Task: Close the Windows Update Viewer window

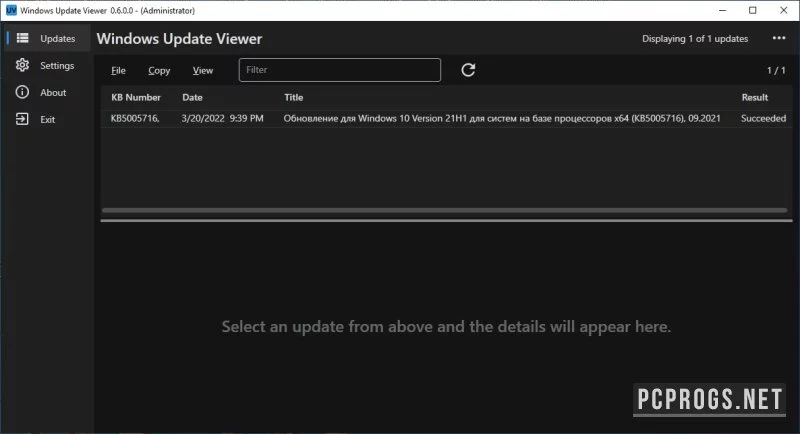Action: pyautogui.click(x=784, y=10)
